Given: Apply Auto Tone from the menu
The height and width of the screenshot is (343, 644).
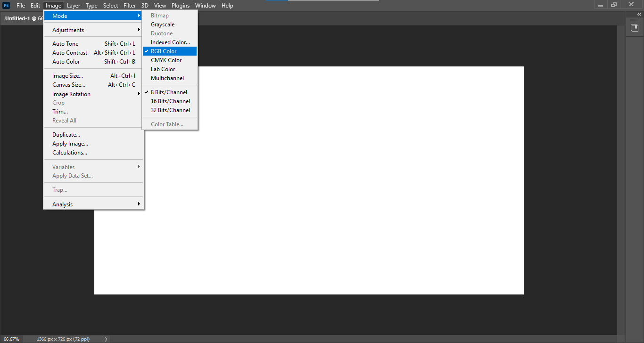Looking at the screenshot, I should pos(66,44).
